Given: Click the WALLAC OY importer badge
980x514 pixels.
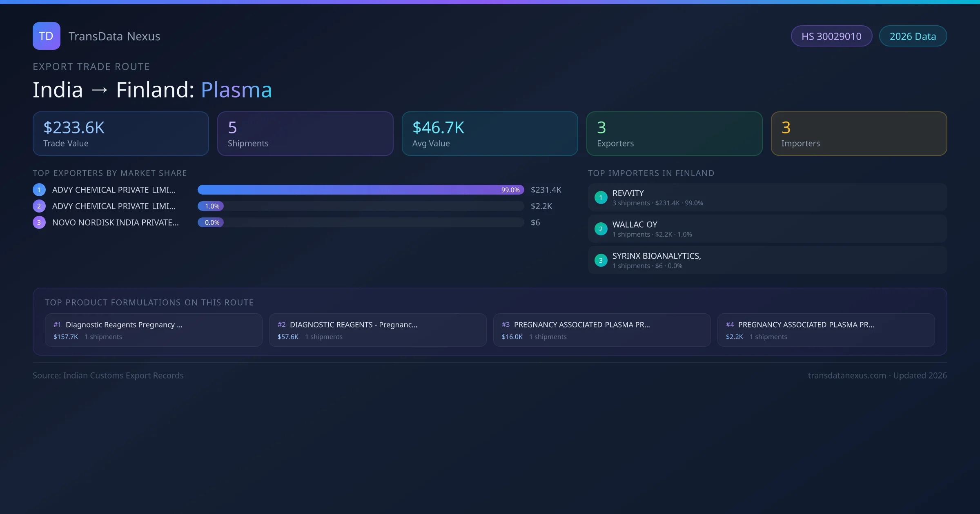Looking at the screenshot, I should (x=601, y=229).
